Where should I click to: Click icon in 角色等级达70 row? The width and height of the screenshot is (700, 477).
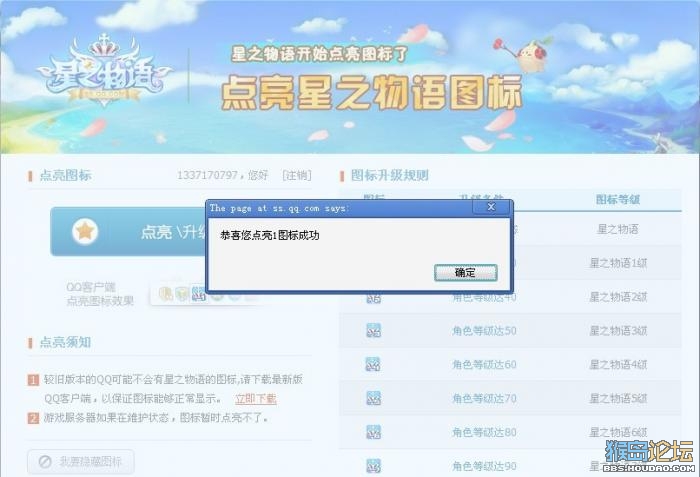click(373, 398)
